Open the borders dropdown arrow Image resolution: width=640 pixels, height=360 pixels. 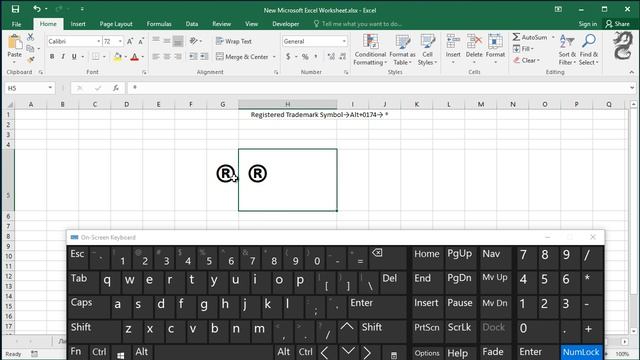click(x=104, y=57)
